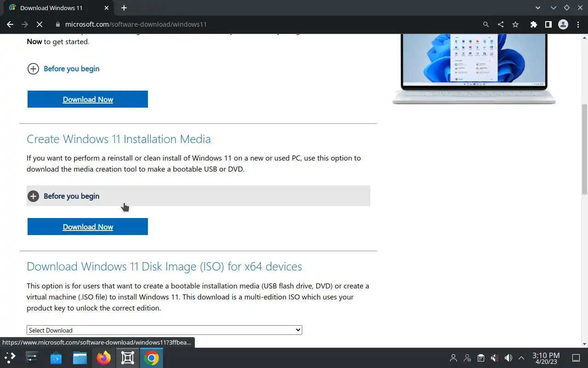Launch Firefox from the taskbar
The width and height of the screenshot is (588, 368).
coord(104,358)
